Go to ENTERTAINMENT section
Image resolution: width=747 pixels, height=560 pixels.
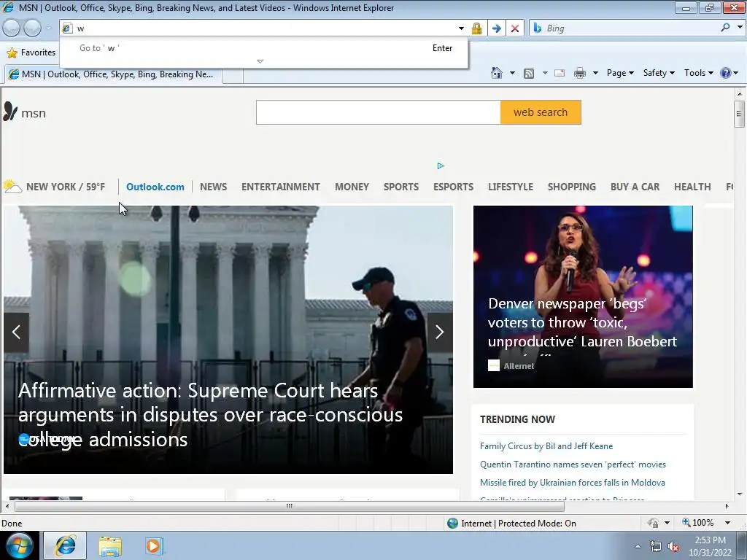[281, 187]
